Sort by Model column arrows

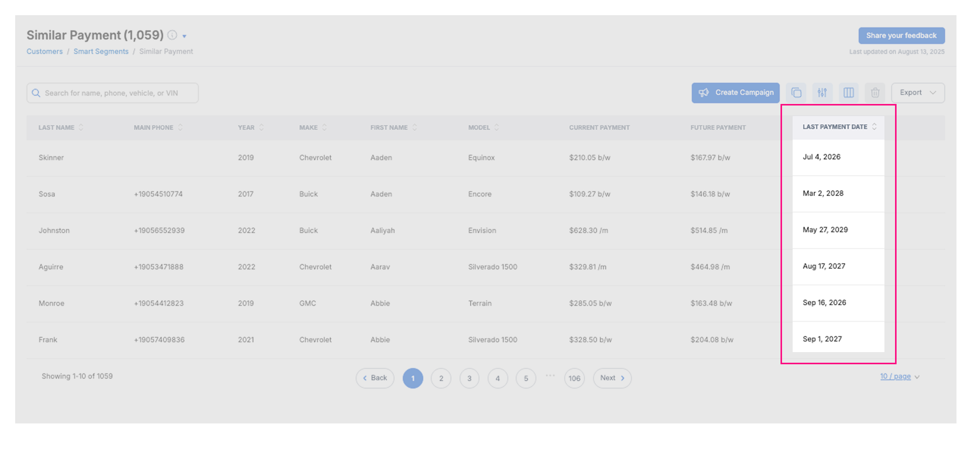(496, 127)
